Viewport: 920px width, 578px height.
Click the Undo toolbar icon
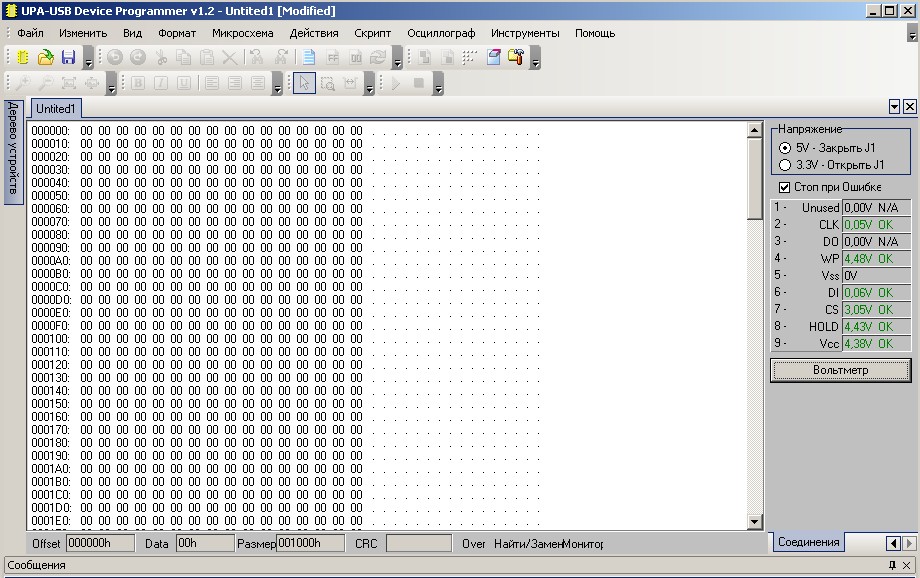[115, 57]
